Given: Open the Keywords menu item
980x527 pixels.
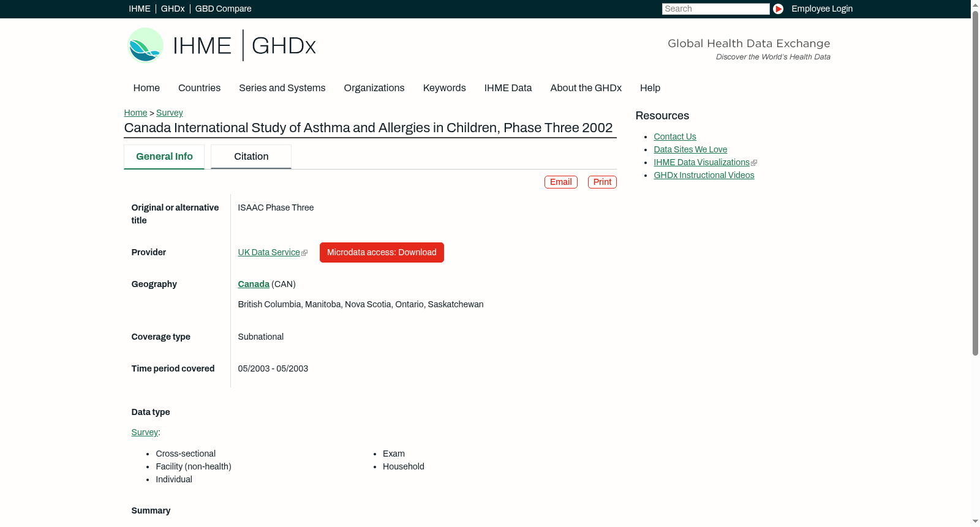Looking at the screenshot, I should [x=445, y=88].
